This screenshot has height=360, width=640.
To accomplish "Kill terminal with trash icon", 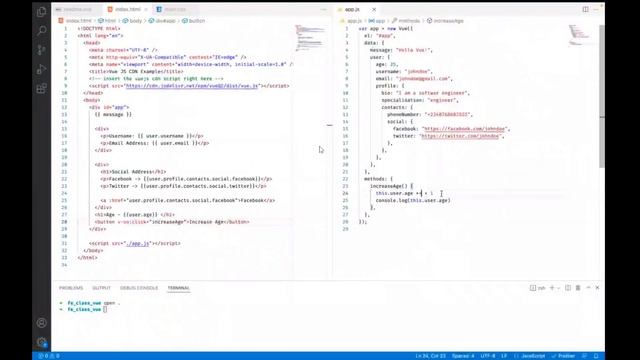I will (578, 288).
